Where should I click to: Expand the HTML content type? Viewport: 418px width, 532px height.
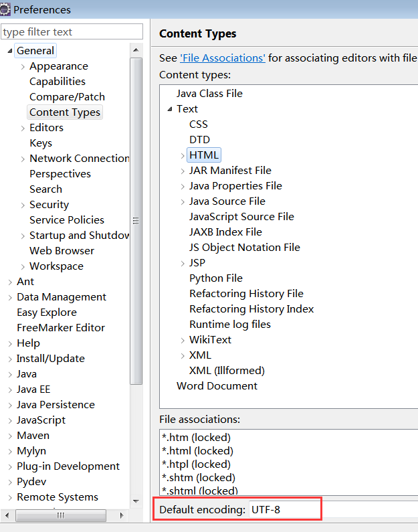pyautogui.click(x=183, y=155)
